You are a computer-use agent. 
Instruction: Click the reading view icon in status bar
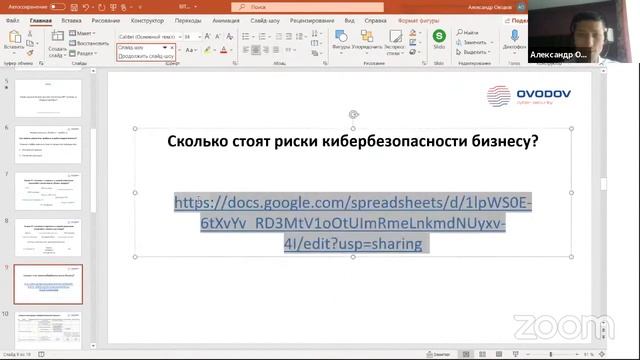click(x=499, y=354)
